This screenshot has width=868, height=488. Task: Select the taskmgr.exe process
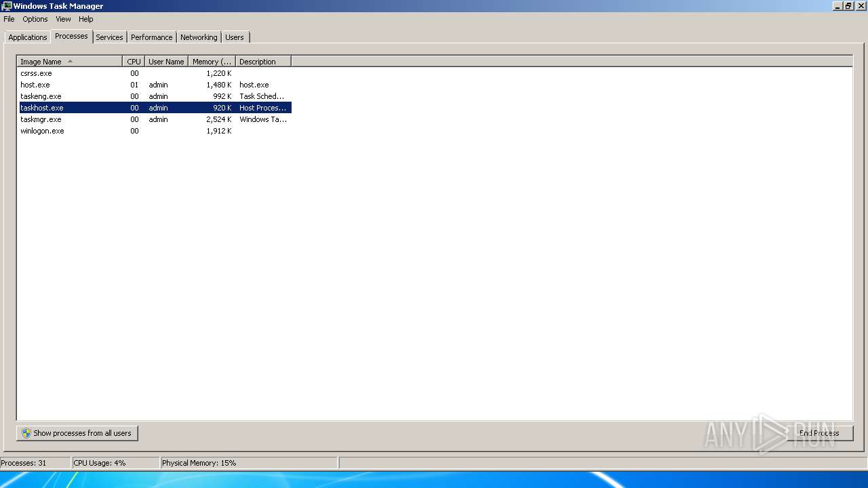pos(155,119)
